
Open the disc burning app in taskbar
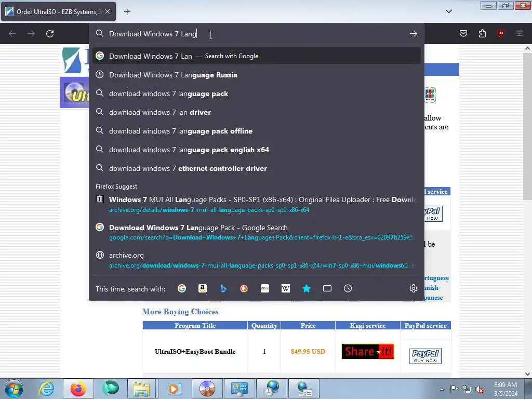click(x=207, y=389)
